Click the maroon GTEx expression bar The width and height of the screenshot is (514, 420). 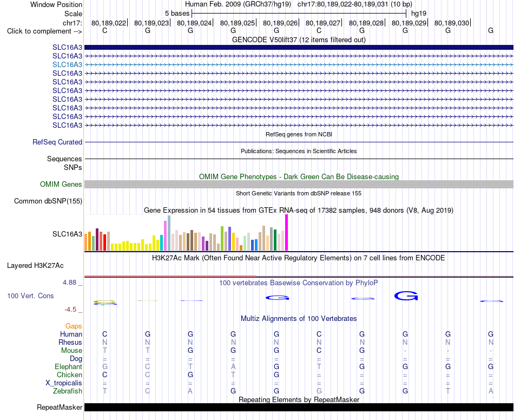pos(97,239)
